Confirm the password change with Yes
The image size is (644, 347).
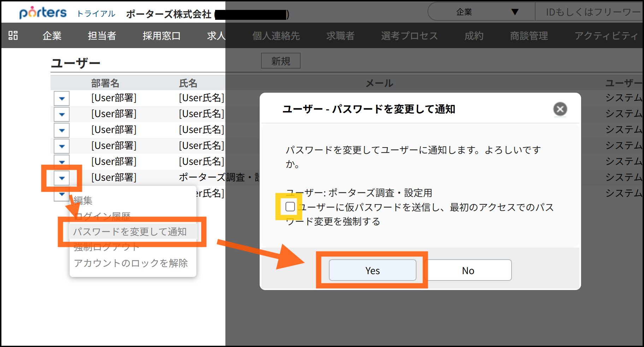[372, 271]
